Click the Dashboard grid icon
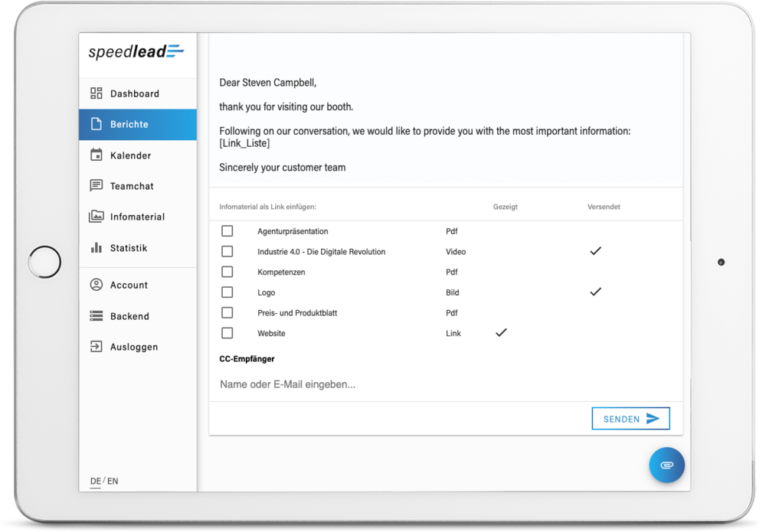This screenshot has height=532, width=766. point(97,93)
